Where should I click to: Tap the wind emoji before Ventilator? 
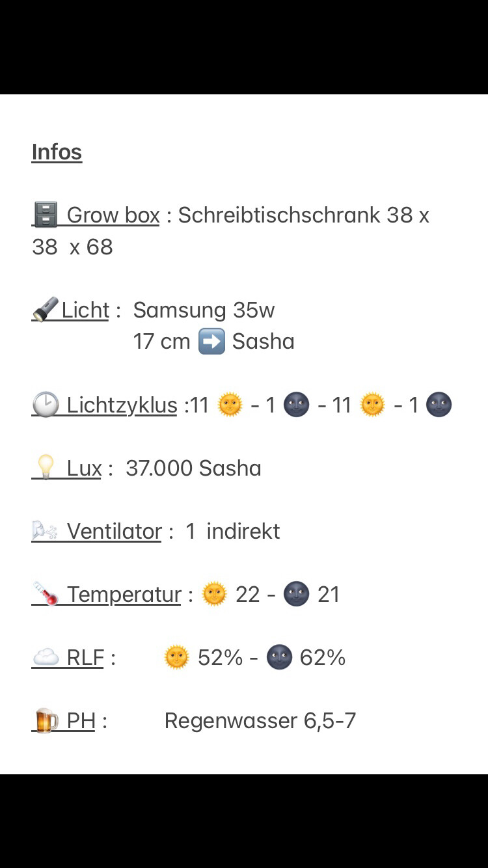pos(46,531)
